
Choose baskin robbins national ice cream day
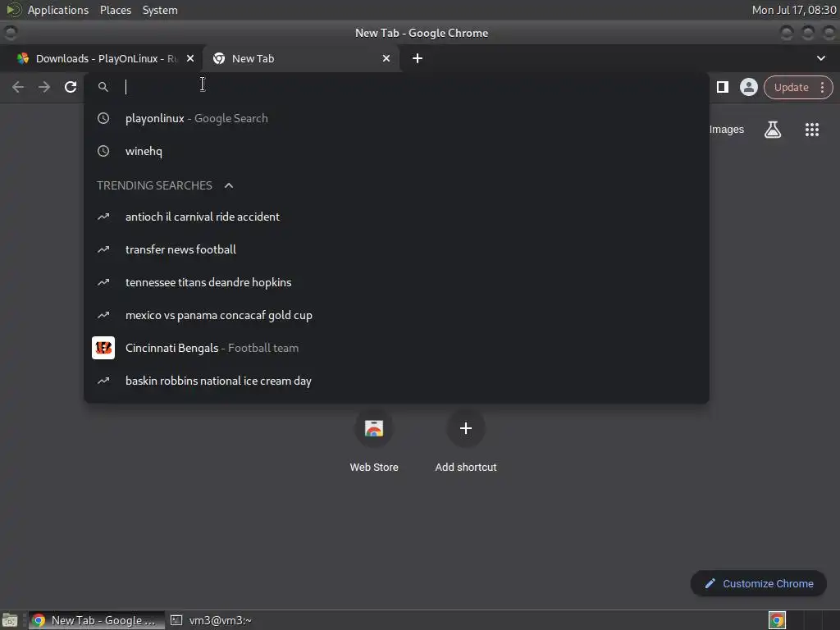pyautogui.click(x=396, y=381)
